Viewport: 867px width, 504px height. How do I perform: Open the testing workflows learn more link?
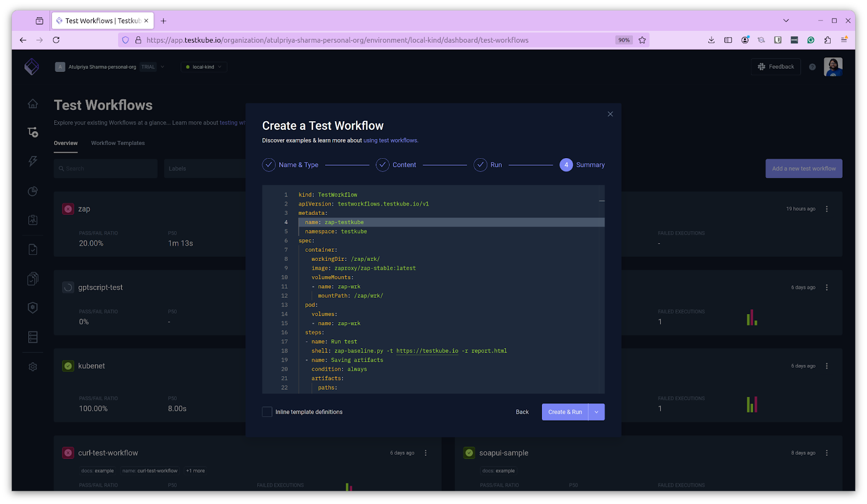pyautogui.click(x=232, y=123)
